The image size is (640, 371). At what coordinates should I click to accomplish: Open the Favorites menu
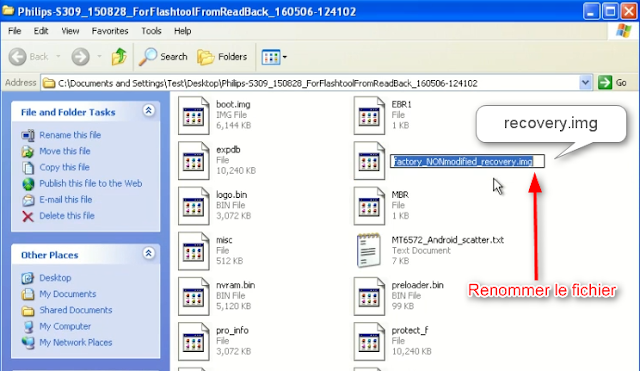(110, 31)
